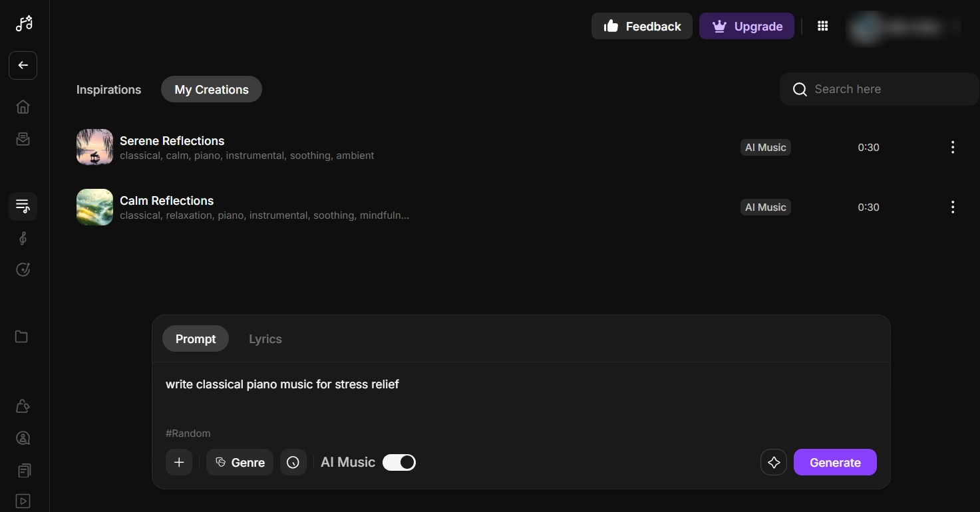Switch to the Inspirations tab
The image size is (980, 512).
[x=108, y=89]
